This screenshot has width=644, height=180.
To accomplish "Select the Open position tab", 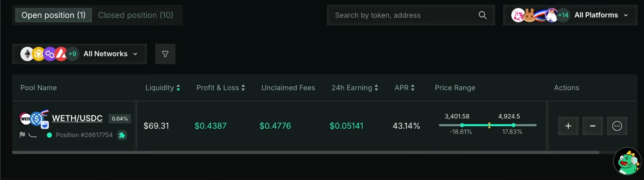I will point(54,15).
